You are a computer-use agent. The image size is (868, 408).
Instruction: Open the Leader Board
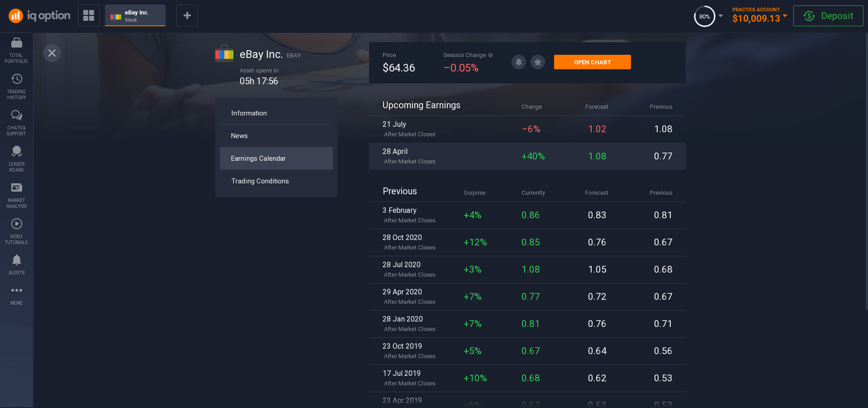[16, 159]
